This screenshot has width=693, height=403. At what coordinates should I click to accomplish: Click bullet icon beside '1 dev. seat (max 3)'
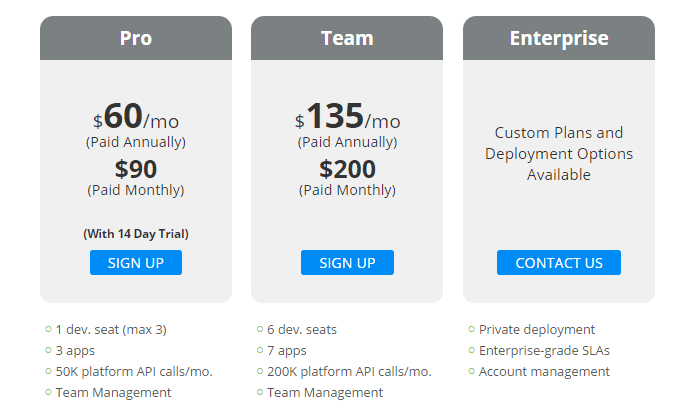pyautogui.click(x=49, y=329)
